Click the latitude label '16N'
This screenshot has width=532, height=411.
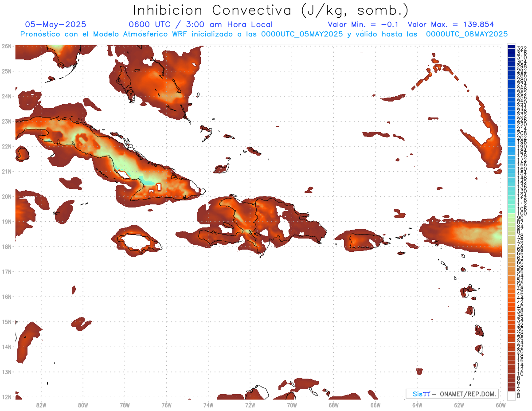point(6,297)
